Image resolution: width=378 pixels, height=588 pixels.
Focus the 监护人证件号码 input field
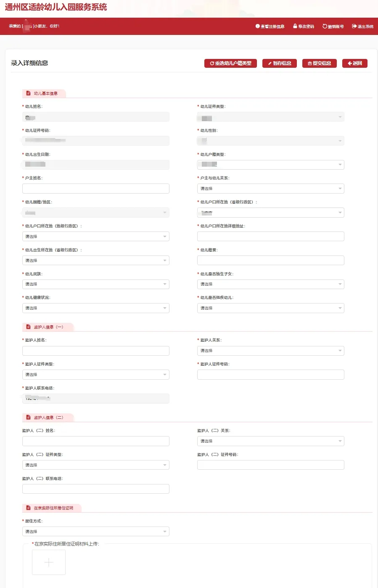[x=271, y=375]
